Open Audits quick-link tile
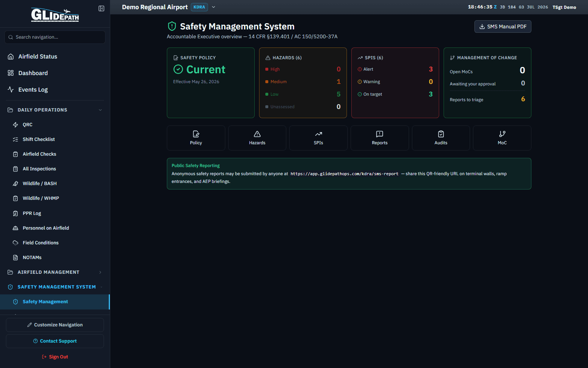 441,138
